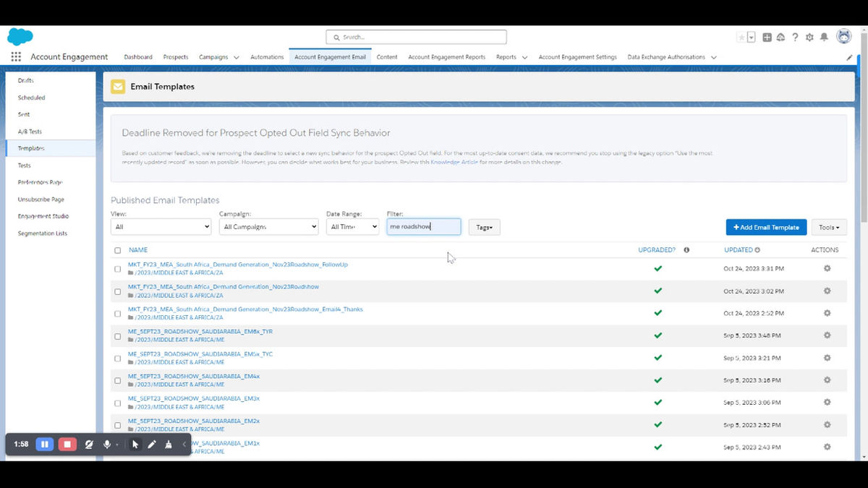Screen dimensions: 868x488
Task: Click the clear drawings broom icon
Action: click(x=169, y=444)
